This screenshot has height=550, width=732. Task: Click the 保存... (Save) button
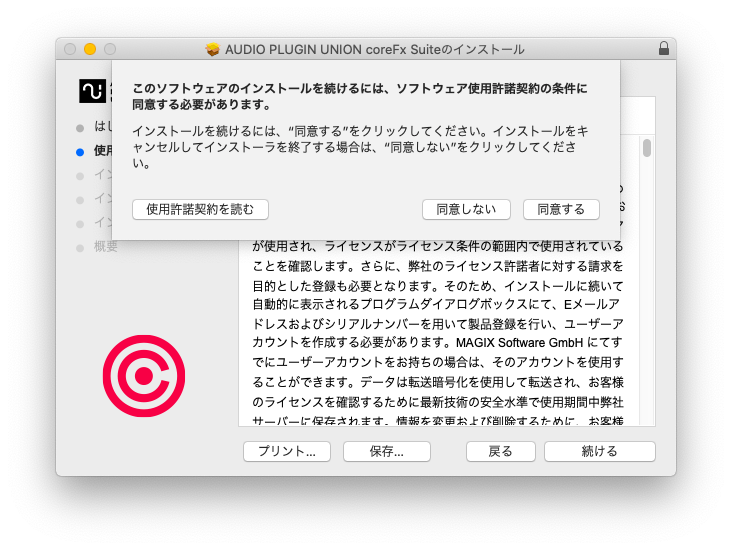[387, 451]
